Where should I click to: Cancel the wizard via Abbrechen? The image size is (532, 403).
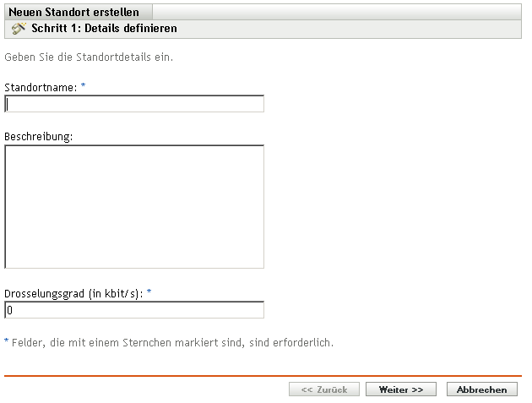tap(481, 389)
